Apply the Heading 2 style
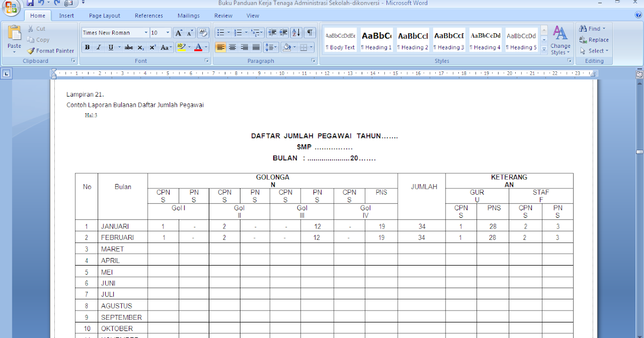 (x=412, y=39)
